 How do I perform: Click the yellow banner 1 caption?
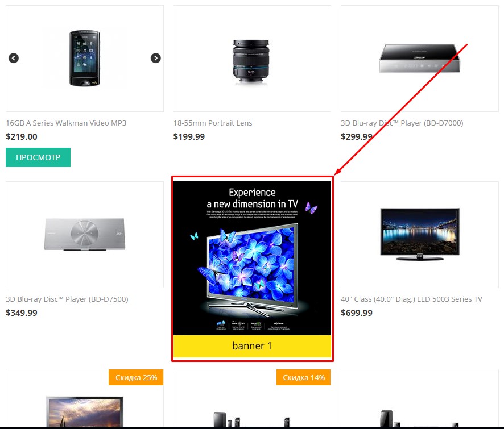tap(252, 346)
